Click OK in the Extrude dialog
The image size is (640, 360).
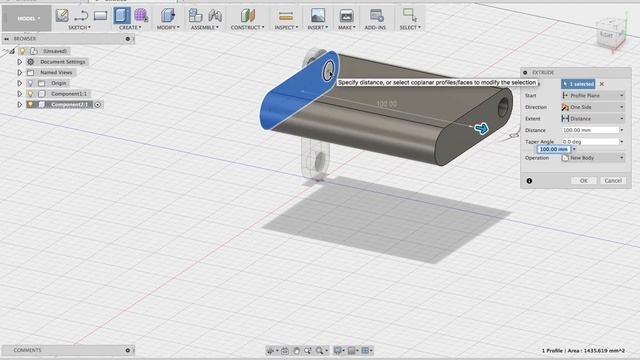tap(583, 181)
